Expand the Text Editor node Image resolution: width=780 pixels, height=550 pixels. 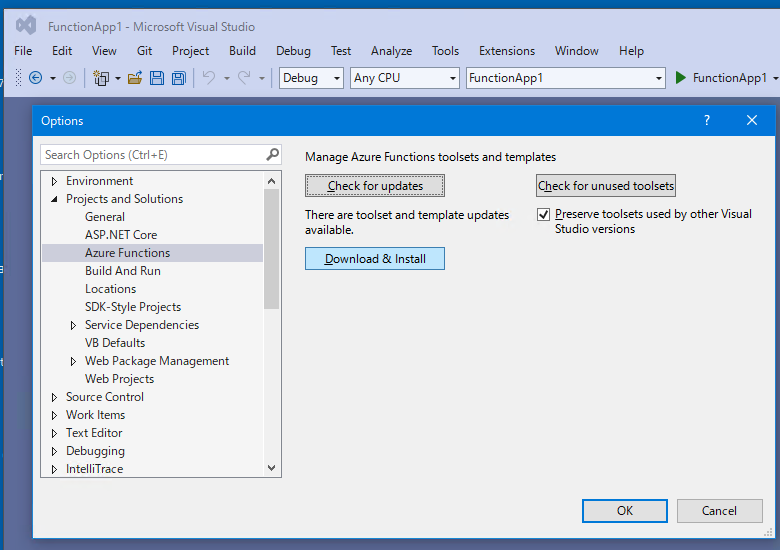coord(54,434)
